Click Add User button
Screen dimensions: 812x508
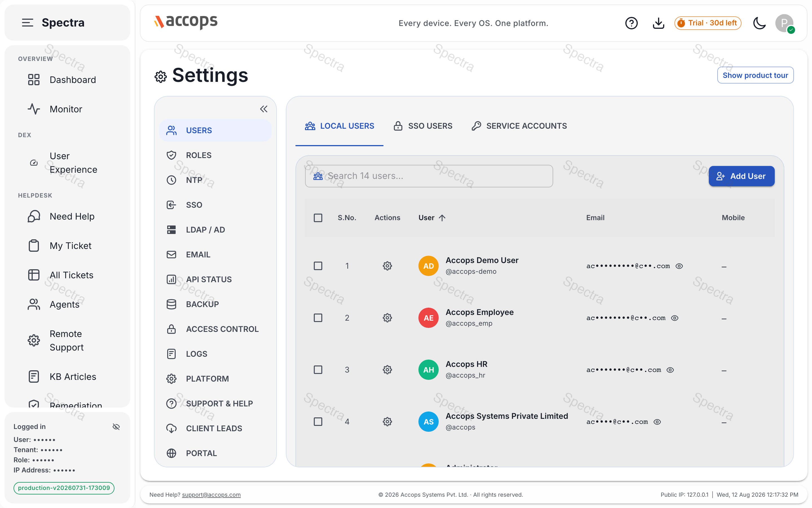click(x=741, y=176)
